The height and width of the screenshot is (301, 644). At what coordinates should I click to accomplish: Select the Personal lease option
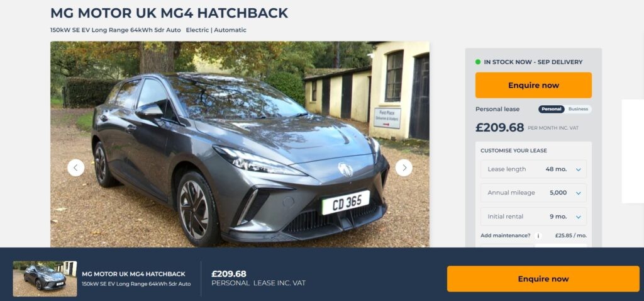pos(551,109)
